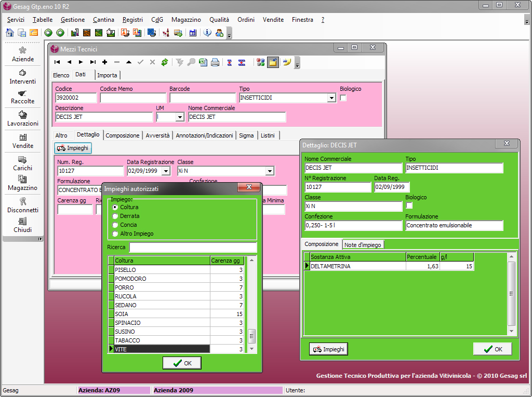Open Aziende from the left sidebar

[23, 54]
